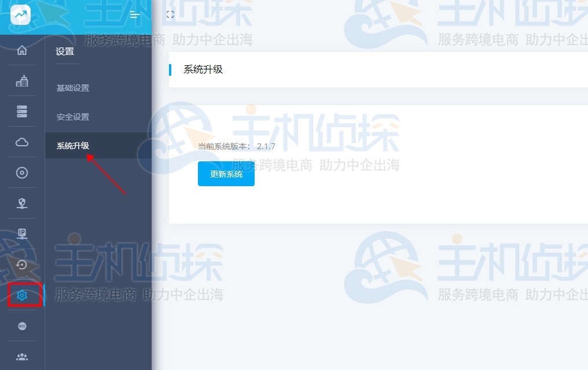Select 基础设置 in the settings menu
Viewport: 588px width, 370px height.
[72, 87]
